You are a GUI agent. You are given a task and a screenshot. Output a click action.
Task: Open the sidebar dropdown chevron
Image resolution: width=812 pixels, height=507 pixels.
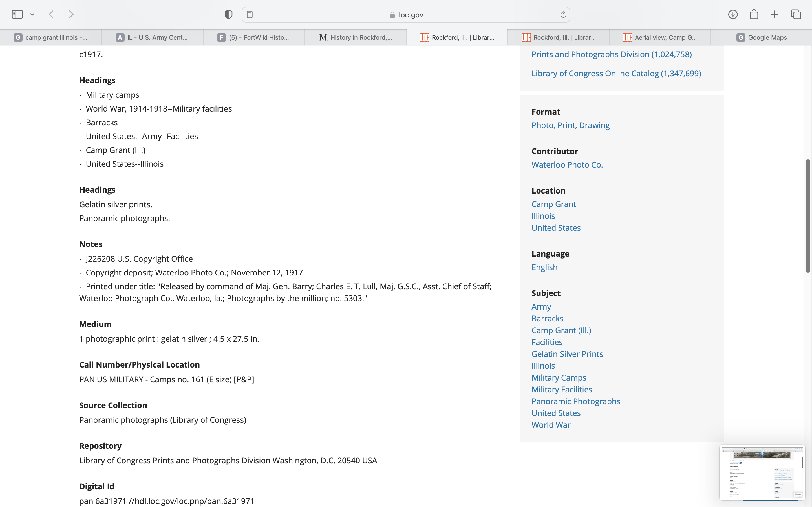tap(32, 14)
